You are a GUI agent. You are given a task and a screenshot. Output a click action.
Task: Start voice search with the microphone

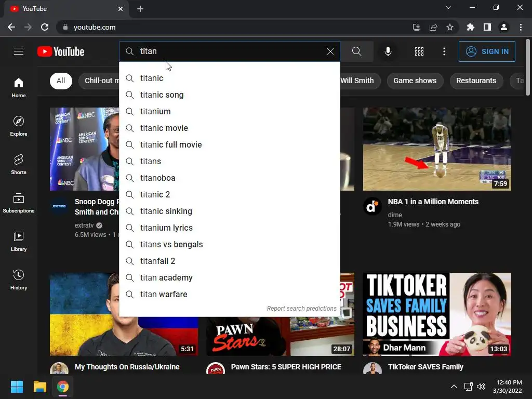point(388,51)
